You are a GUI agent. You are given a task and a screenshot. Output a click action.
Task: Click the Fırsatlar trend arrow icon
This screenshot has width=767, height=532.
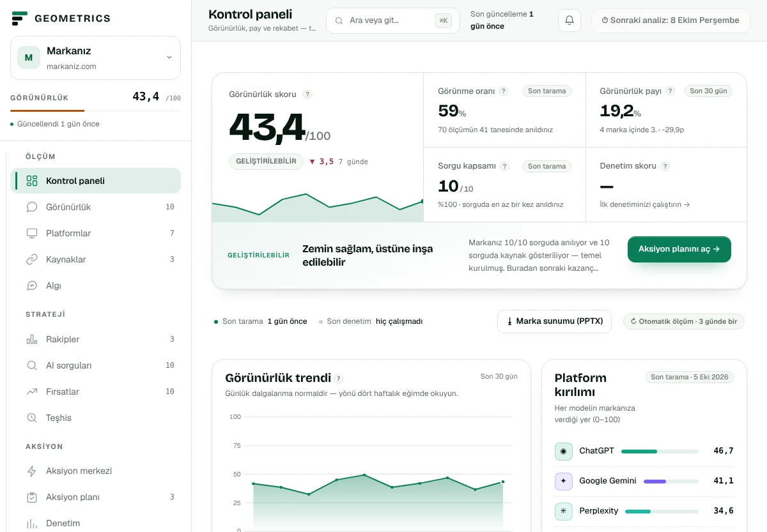click(x=32, y=391)
